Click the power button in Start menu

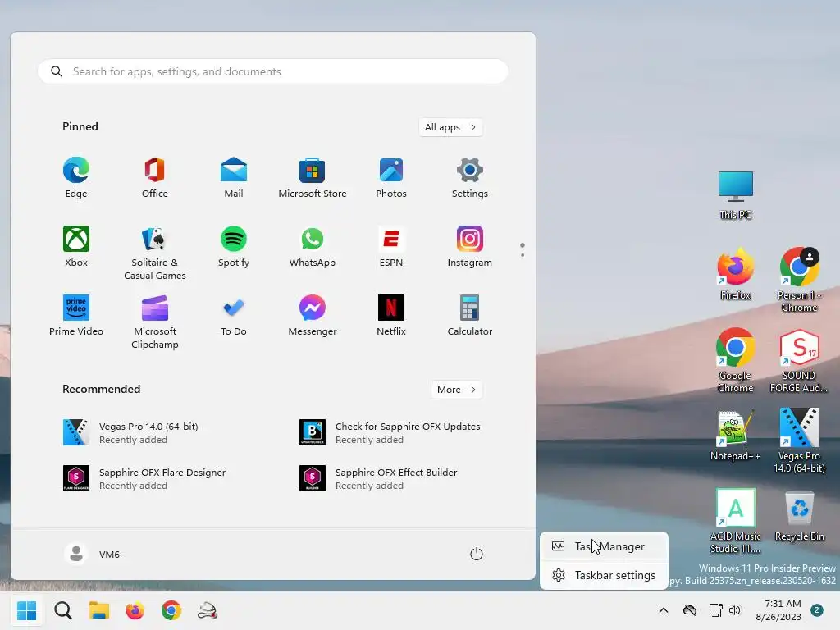(477, 554)
